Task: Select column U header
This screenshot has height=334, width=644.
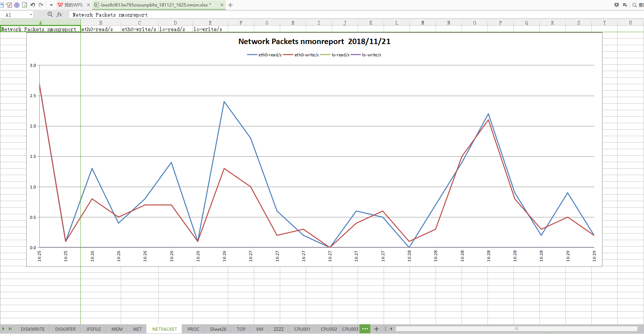Action: (x=630, y=23)
